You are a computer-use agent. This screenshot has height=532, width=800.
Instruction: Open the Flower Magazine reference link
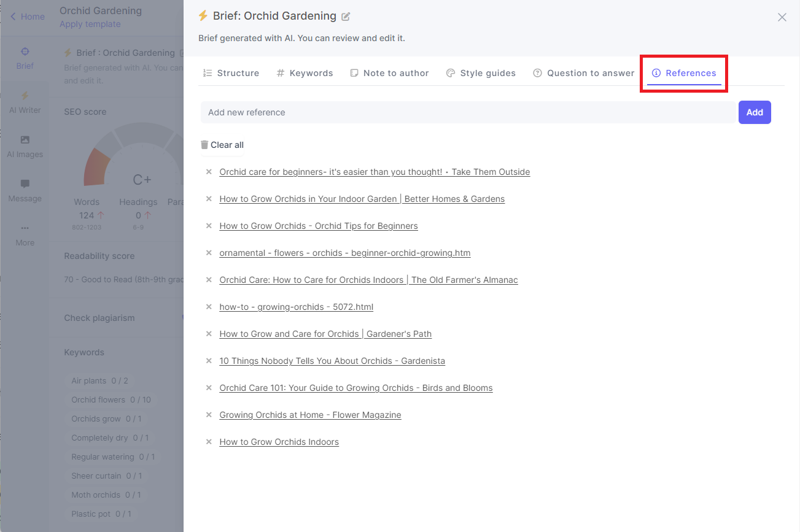coord(310,415)
